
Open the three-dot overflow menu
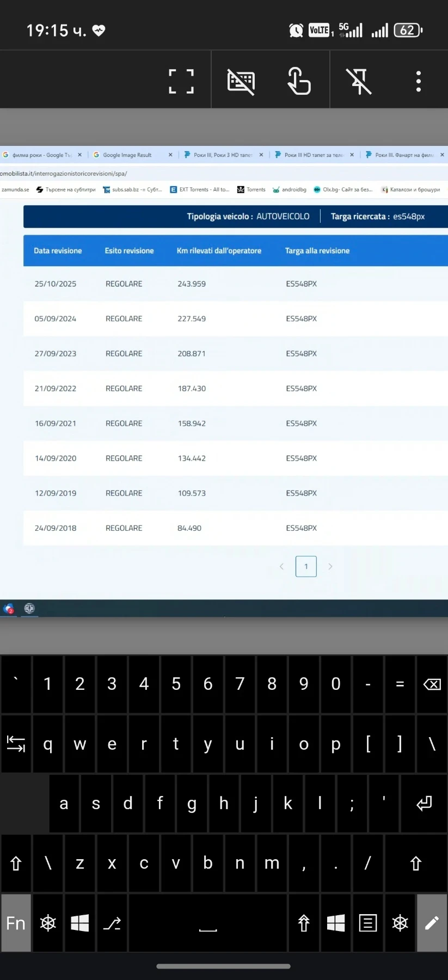click(419, 81)
